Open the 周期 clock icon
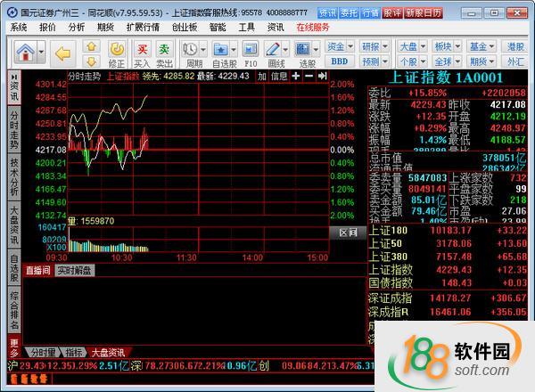 coord(190,50)
